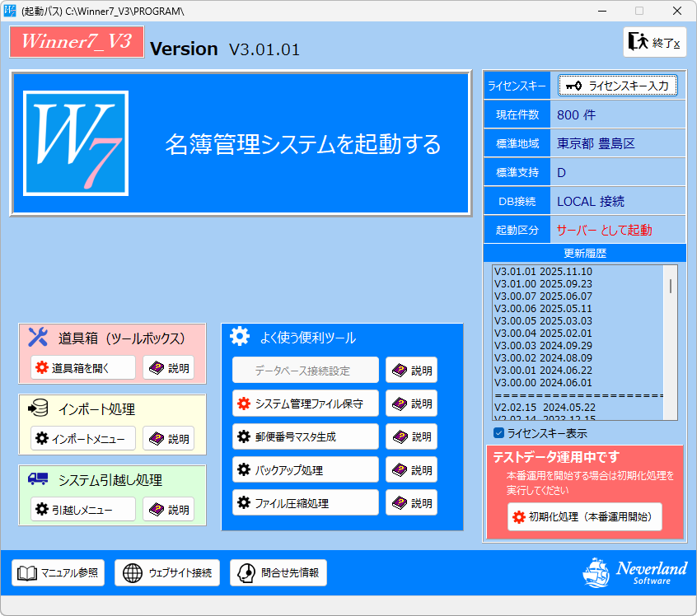This screenshot has width=697, height=616.
Task: Open 道具箱を開く button
Action: pyautogui.click(x=83, y=367)
